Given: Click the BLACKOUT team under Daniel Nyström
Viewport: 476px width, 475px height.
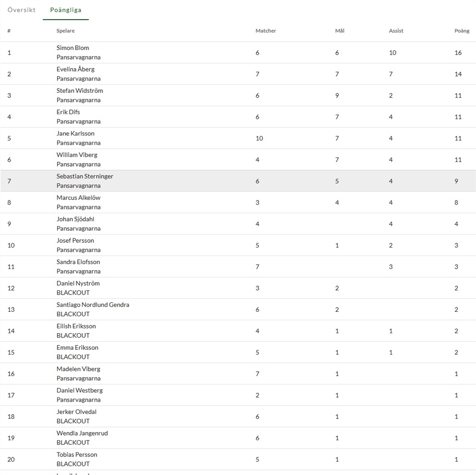Looking at the screenshot, I should click(73, 293).
